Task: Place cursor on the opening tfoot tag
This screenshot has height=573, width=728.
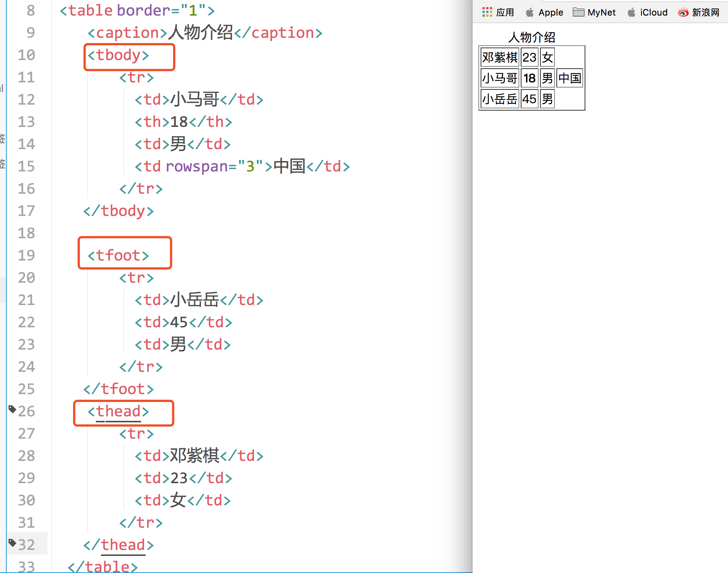Action: click(x=118, y=256)
